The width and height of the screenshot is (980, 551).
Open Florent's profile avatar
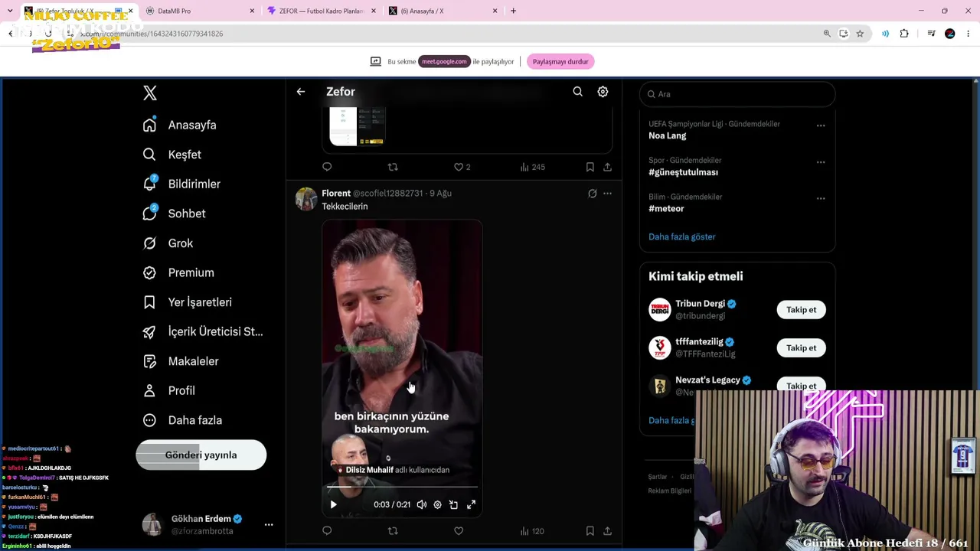coord(306,199)
